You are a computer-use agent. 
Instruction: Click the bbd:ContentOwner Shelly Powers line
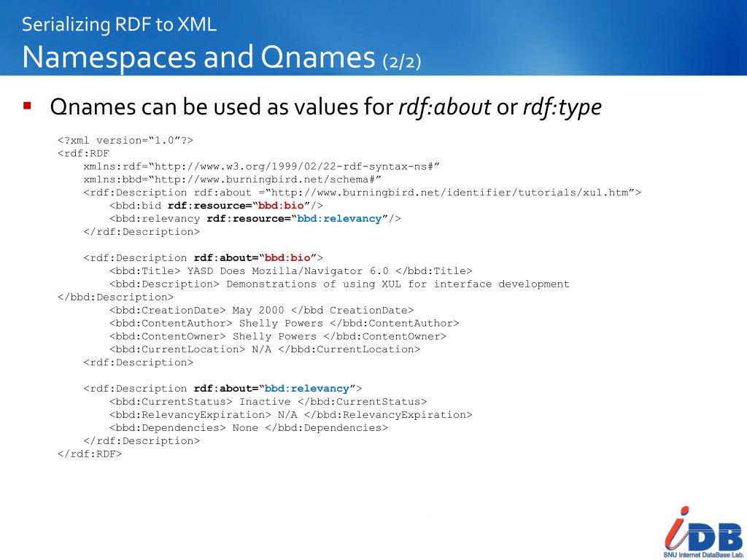tap(278, 336)
